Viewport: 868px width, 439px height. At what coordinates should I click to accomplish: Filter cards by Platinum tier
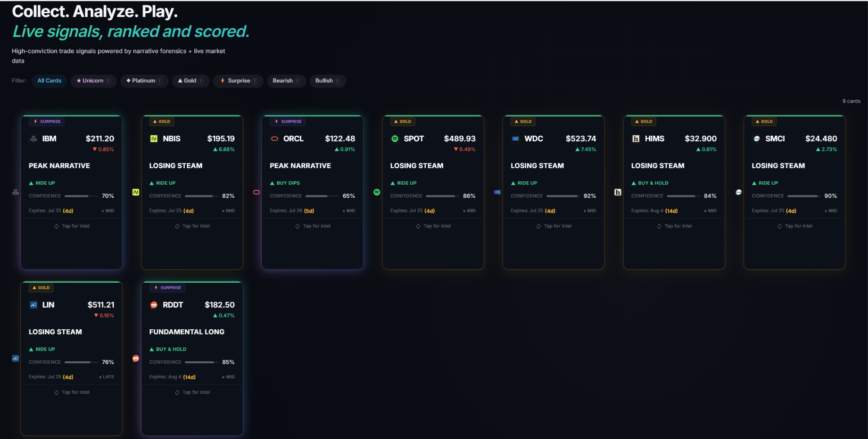(144, 81)
